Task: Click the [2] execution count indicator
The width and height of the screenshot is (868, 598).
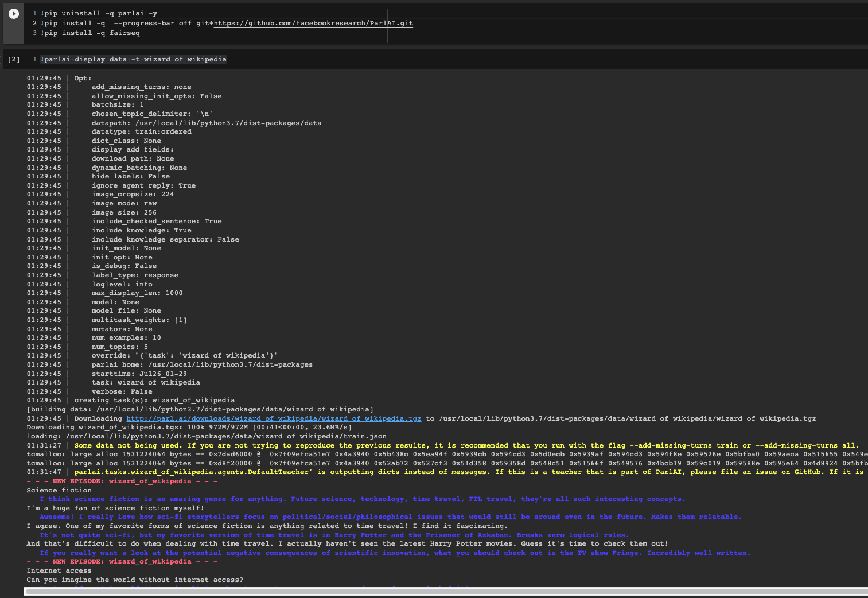Action: click(14, 59)
